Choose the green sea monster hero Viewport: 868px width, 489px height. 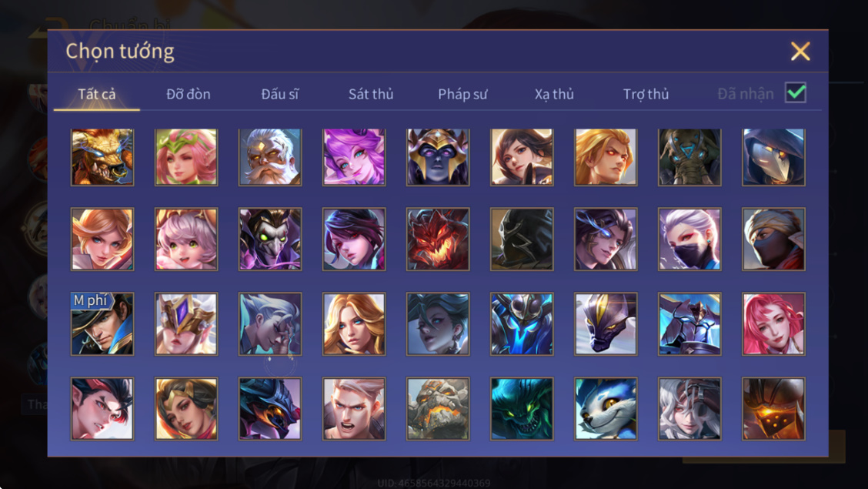(522, 409)
